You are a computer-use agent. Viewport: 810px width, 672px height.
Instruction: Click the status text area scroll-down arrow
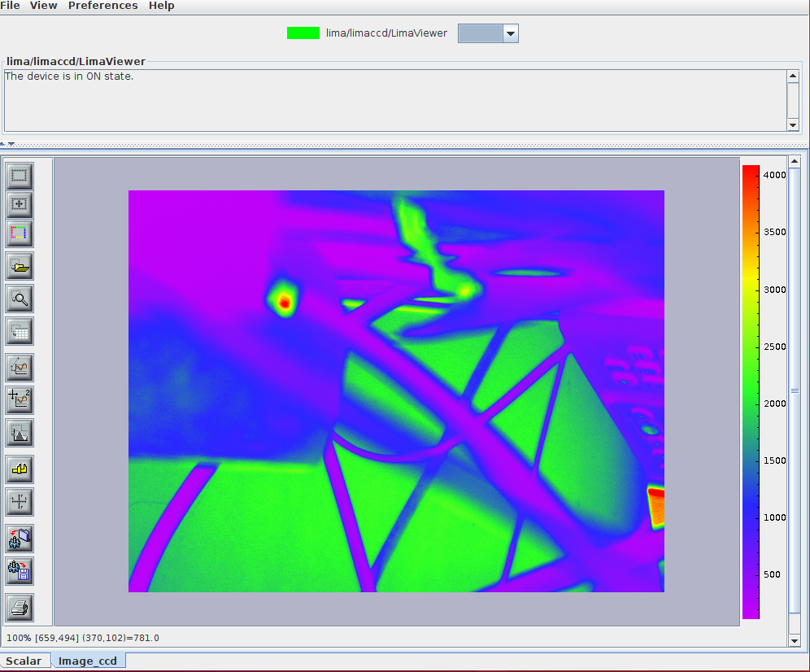pyautogui.click(x=793, y=125)
